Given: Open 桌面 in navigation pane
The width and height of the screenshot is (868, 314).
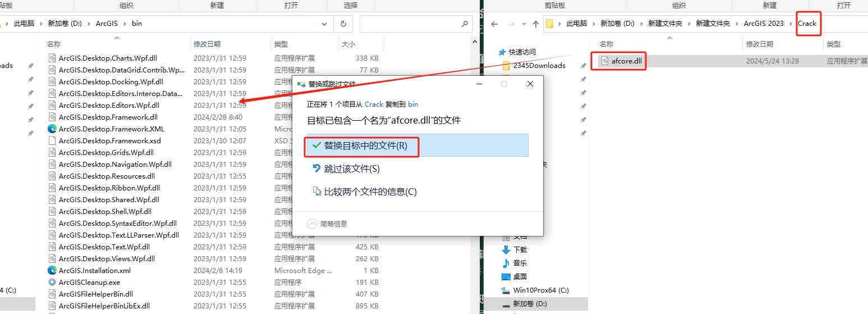Looking at the screenshot, I should [x=520, y=276].
